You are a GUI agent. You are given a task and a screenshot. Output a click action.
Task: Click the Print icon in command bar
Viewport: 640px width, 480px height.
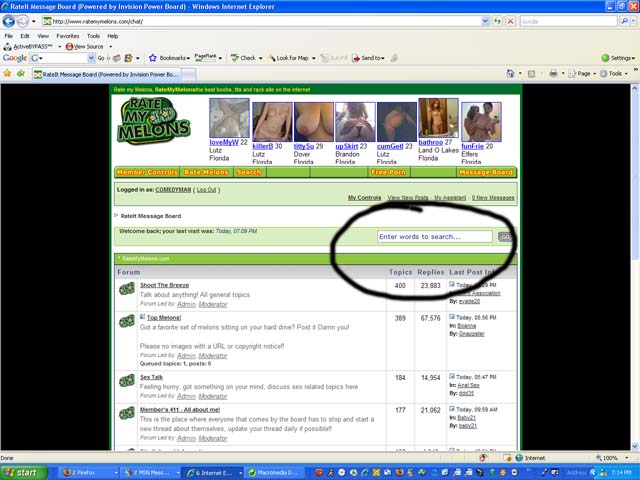tap(554, 73)
